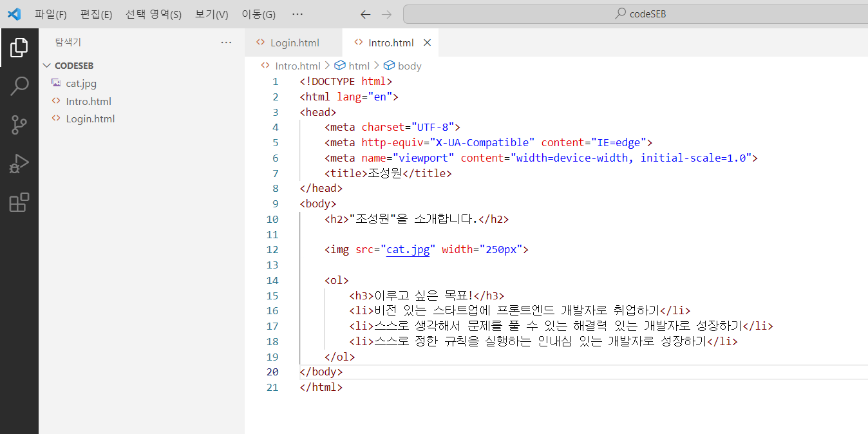The height and width of the screenshot is (434, 868).
Task: Click the closing </head> tag
Action: [x=321, y=189]
